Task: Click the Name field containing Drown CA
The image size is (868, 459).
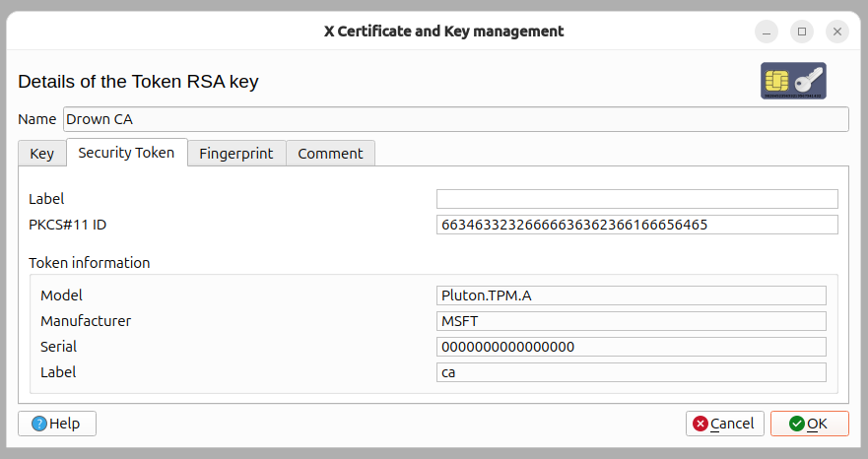Action: 455,119
